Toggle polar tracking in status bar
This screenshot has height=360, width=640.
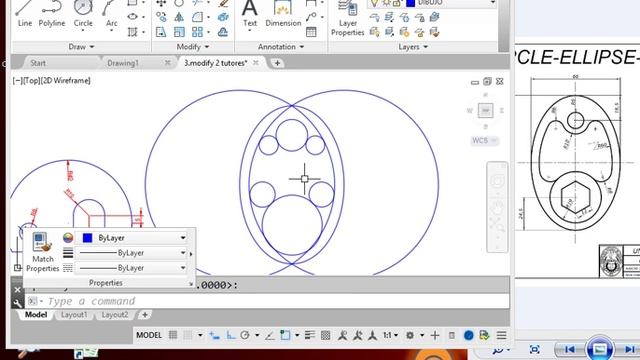click(245, 336)
